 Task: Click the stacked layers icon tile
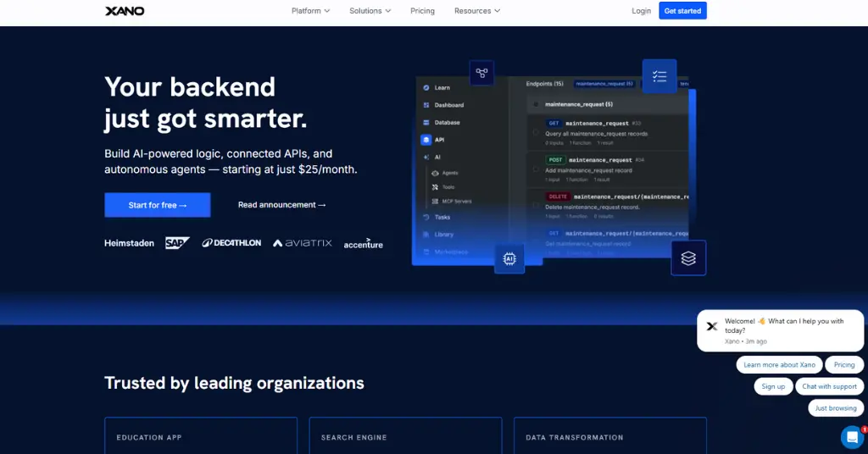click(688, 257)
